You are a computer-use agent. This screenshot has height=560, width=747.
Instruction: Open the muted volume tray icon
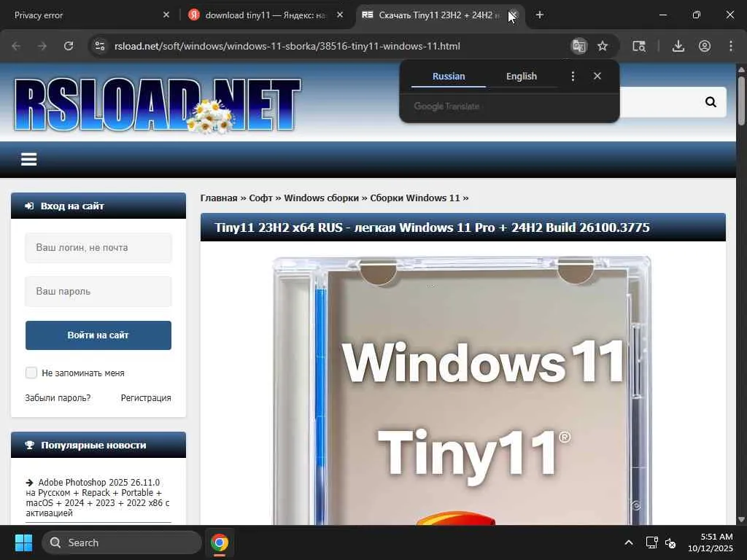(x=670, y=542)
